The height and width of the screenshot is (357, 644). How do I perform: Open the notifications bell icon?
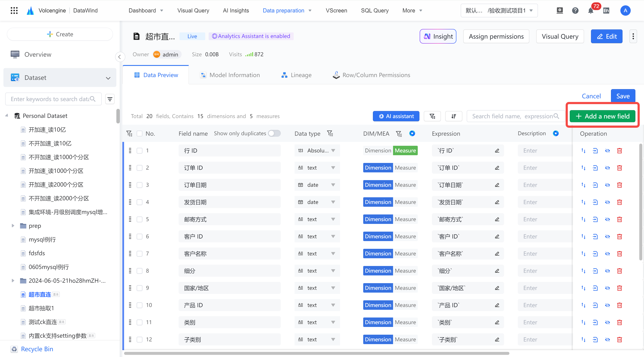point(591,11)
